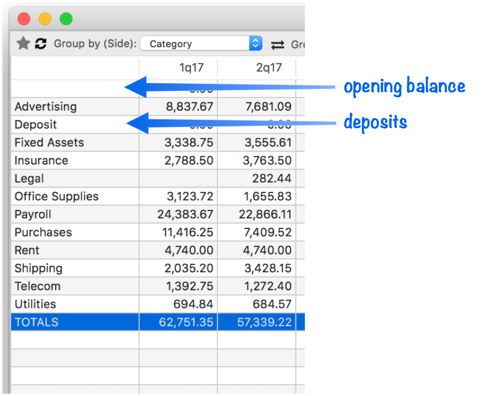487x396 pixels.
Task: Click Purchases value 7,409.52
Action: pyautogui.click(x=268, y=232)
